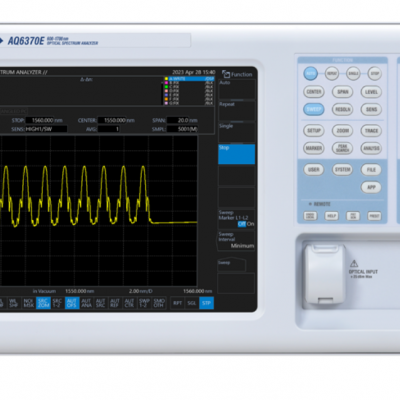
Task: Select the SINGLE sweep hardware key
Action: 353,74
